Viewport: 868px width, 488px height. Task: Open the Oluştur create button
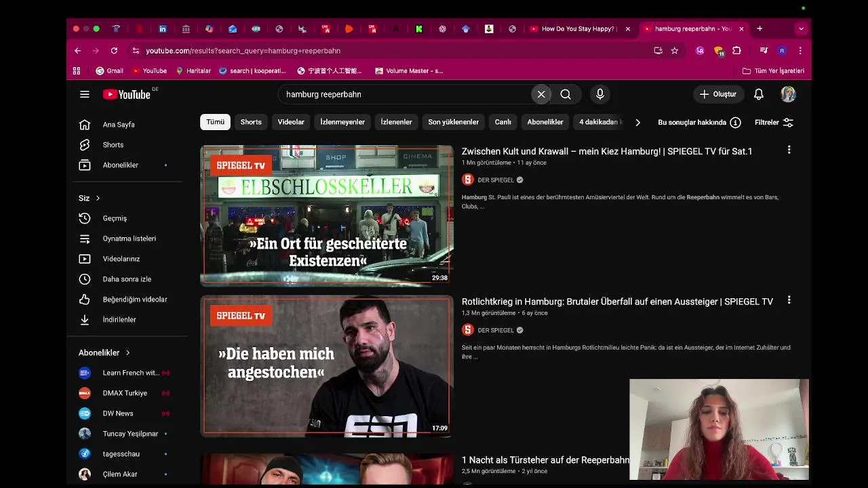coord(719,94)
